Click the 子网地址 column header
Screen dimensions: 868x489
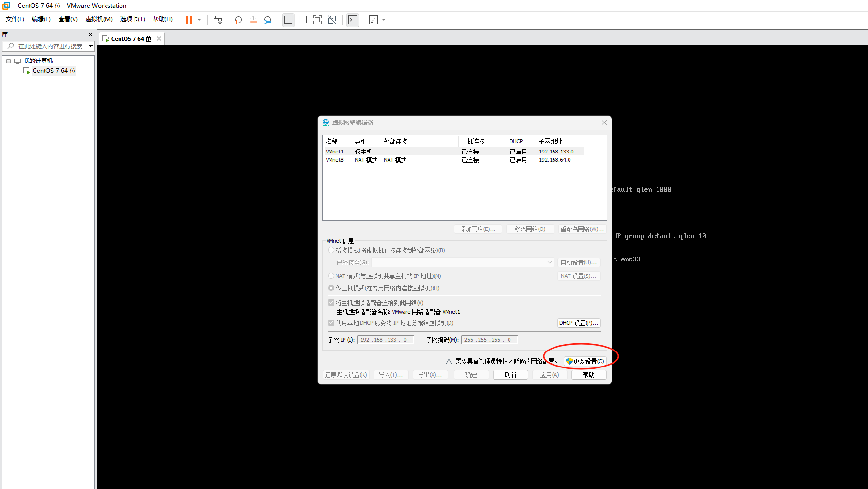point(560,141)
